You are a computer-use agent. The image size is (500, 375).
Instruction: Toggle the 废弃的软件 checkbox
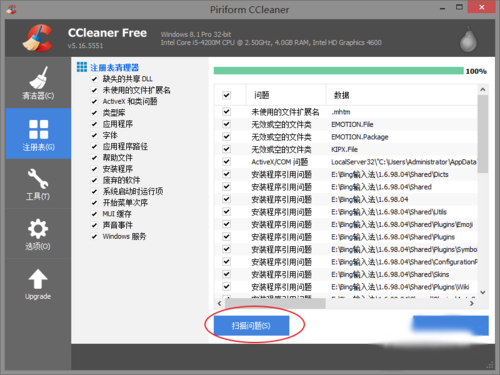pos(94,180)
